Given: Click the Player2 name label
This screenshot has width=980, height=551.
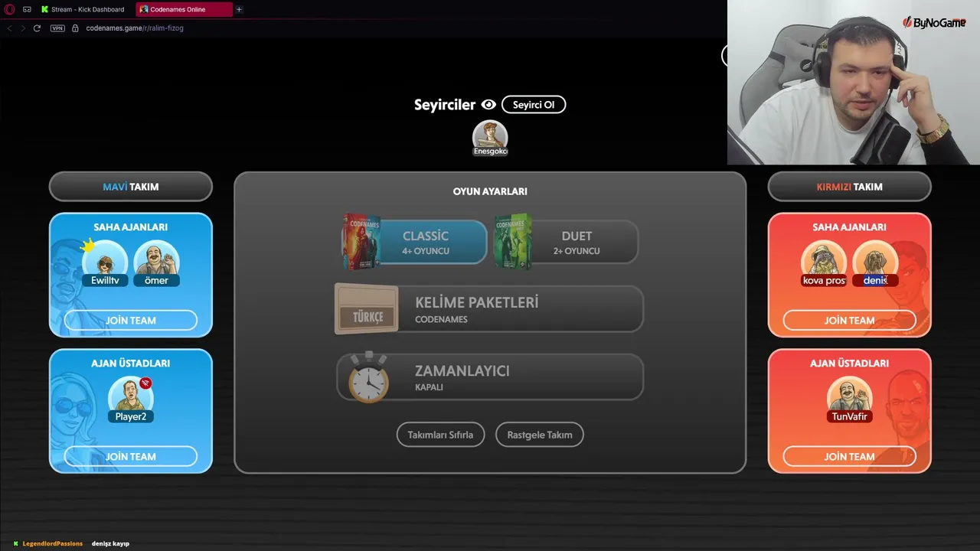Looking at the screenshot, I should coord(131,416).
